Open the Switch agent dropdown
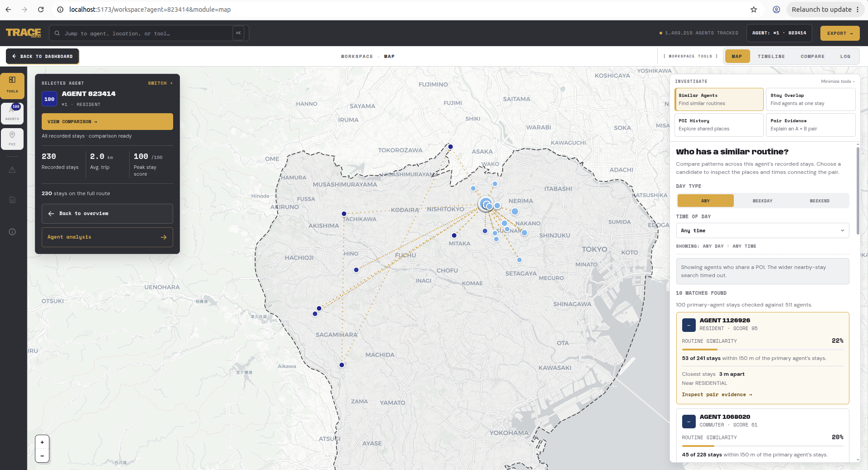 [160, 83]
